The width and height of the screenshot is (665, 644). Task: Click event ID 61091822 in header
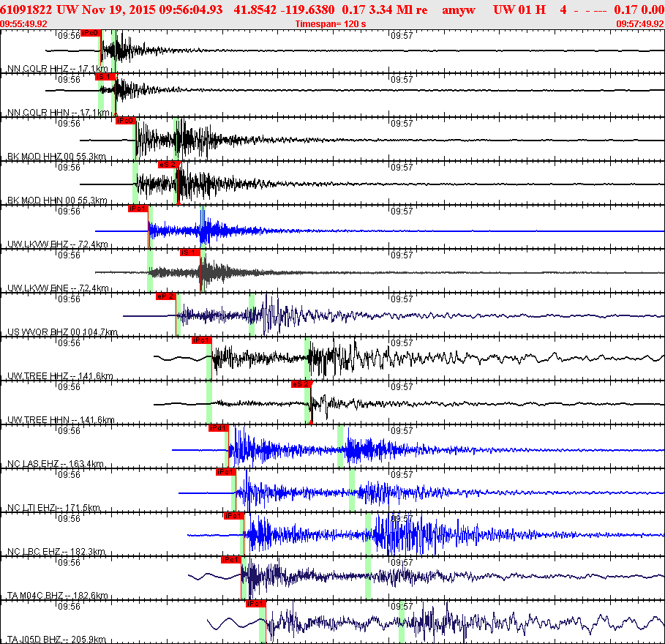click(26, 10)
